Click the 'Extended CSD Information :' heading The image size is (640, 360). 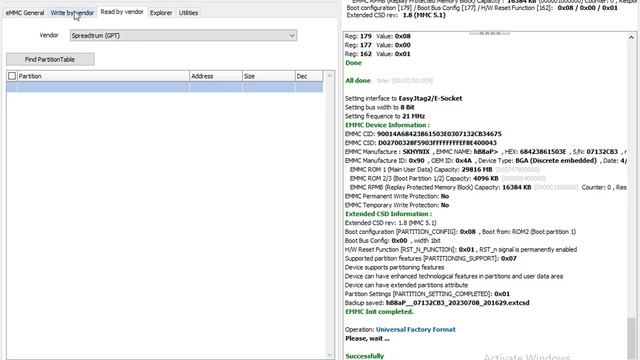click(388, 214)
